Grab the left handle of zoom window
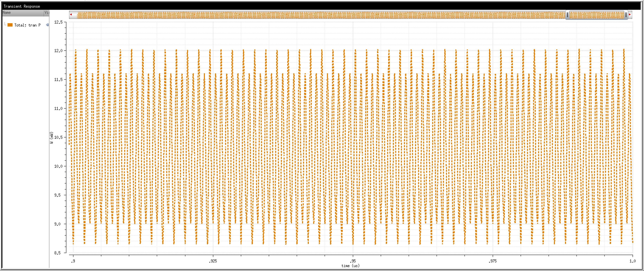Image resolution: width=644 pixels, height=271 pixels. tap(568, 15)
